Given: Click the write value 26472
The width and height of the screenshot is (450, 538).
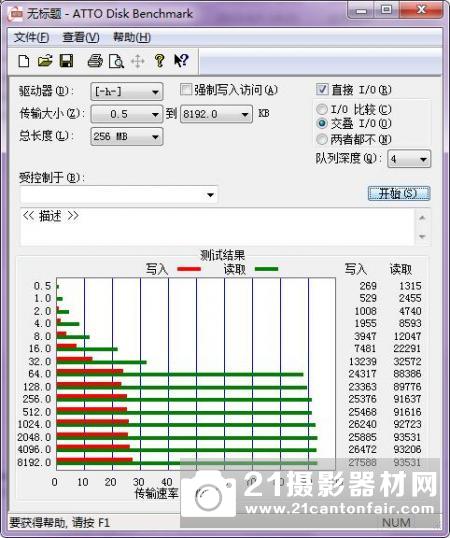Looking at the screenshot, I should click(x=363, y=449).
